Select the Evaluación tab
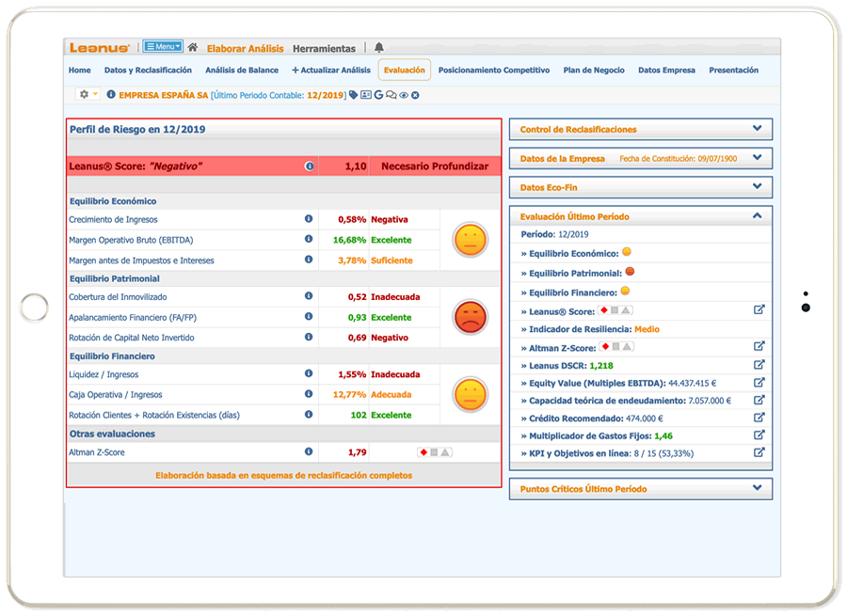Image resolution: width=847 pixels, height=616 pixels. pos(405,71)
